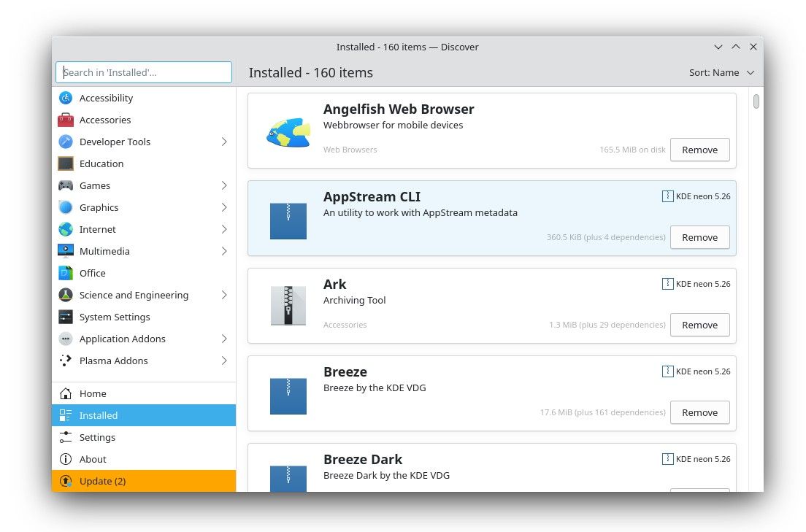Click '360.5 KiB (plus 4 dependencies)' text
The image size is (806, 532).
click(606, 237)
